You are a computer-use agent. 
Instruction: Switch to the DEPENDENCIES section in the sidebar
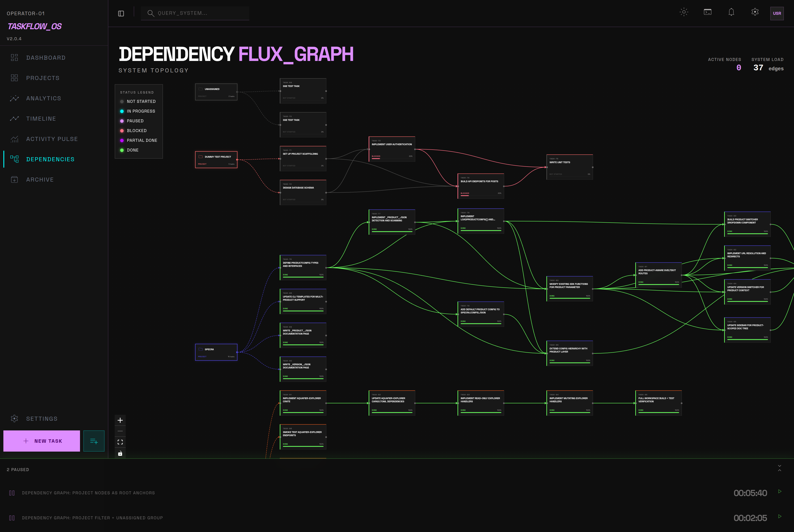(50, 159)
